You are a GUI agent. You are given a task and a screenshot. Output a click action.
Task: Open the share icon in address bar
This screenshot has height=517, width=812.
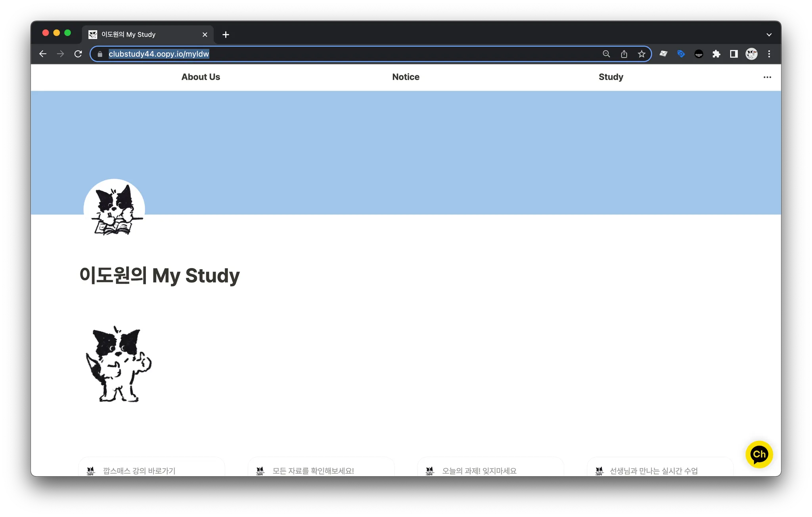pyautogui.click(x=624, y=54)
